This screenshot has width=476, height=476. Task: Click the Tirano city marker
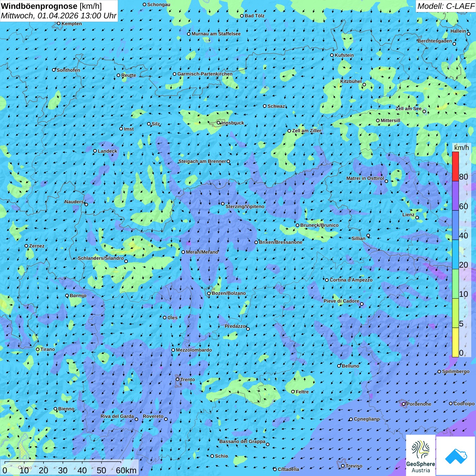point(38,349)
